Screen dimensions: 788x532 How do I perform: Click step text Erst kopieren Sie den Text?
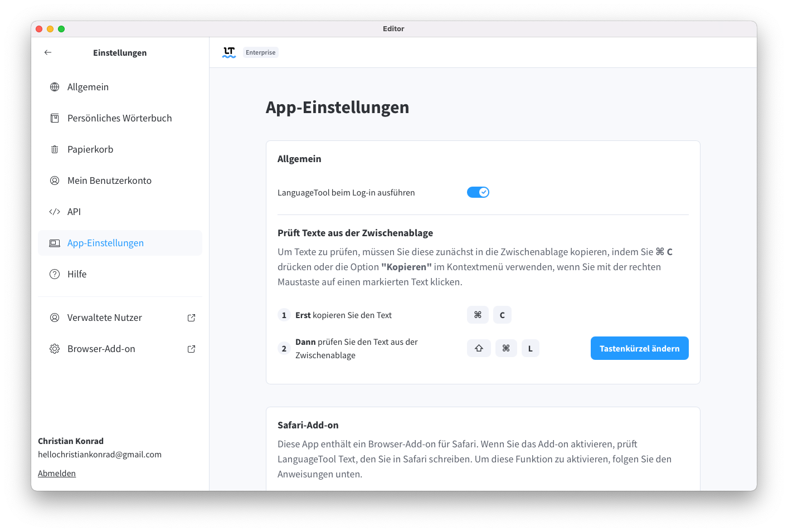coord(343,315)
